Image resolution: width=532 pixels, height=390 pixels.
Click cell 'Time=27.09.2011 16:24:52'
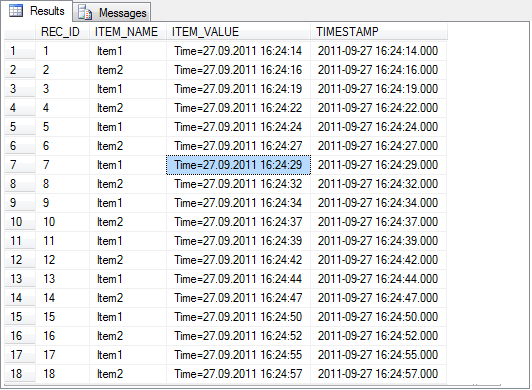click(x=239, y=336)
